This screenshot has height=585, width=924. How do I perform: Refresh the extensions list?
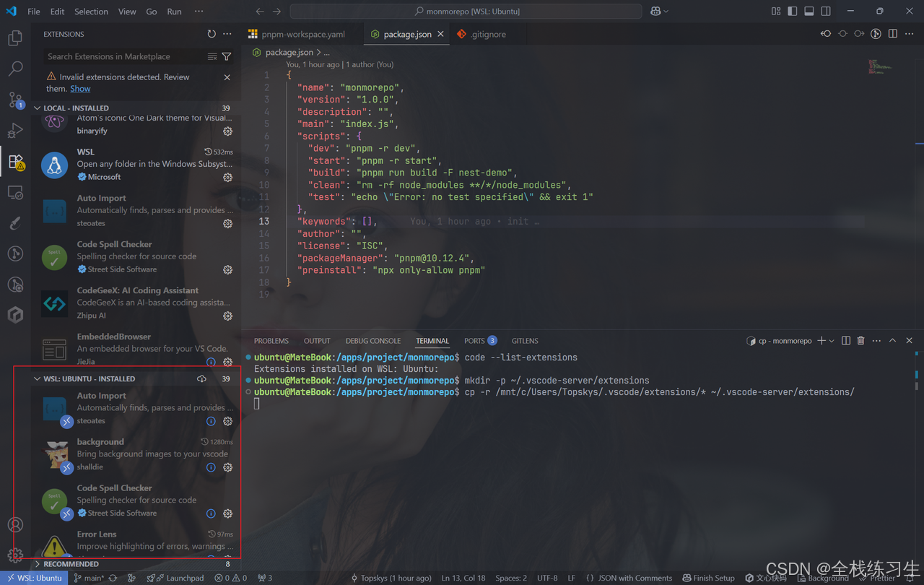point(212,33)
